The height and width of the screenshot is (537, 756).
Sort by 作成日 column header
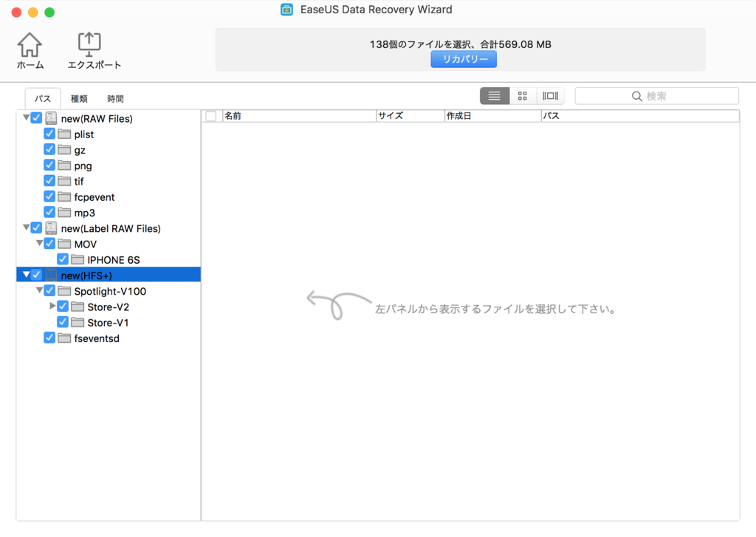[x=492, y=116]
